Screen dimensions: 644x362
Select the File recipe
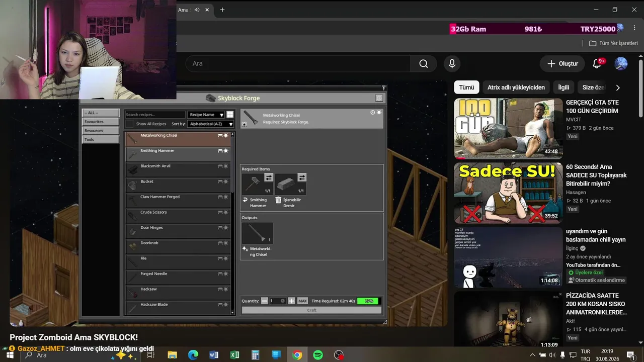pyautogui.click(x=178, y=261)
